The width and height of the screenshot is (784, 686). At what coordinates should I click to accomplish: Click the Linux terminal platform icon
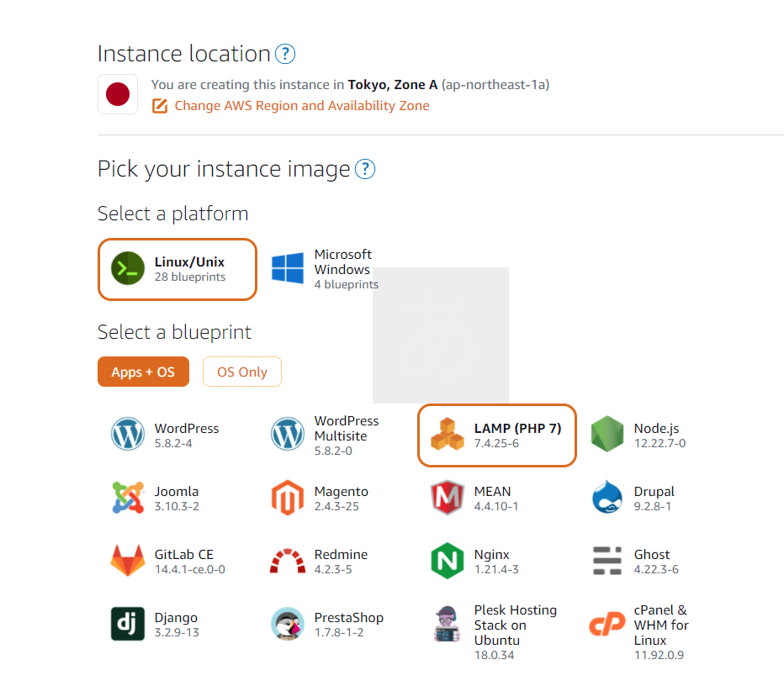(128, 268)
